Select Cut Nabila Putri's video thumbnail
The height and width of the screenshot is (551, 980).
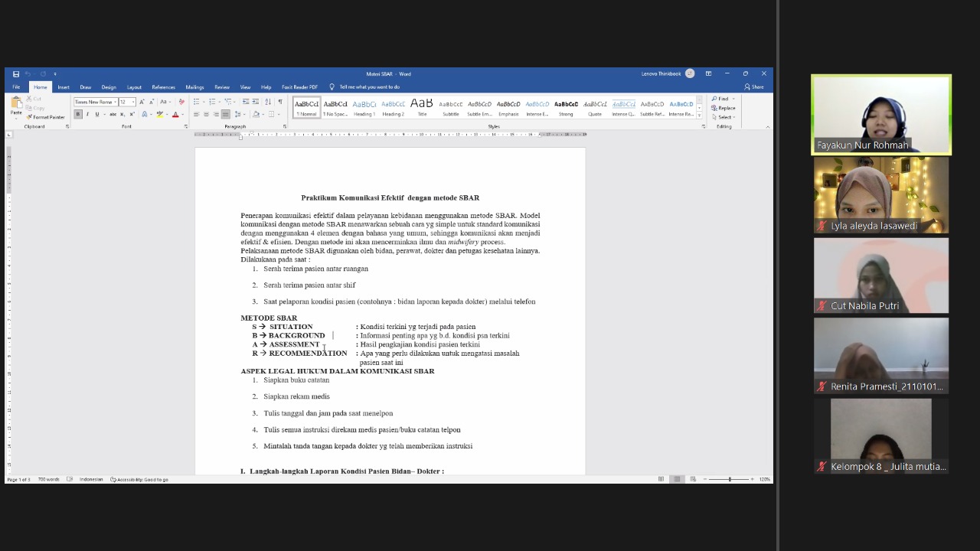coord(881,275)
